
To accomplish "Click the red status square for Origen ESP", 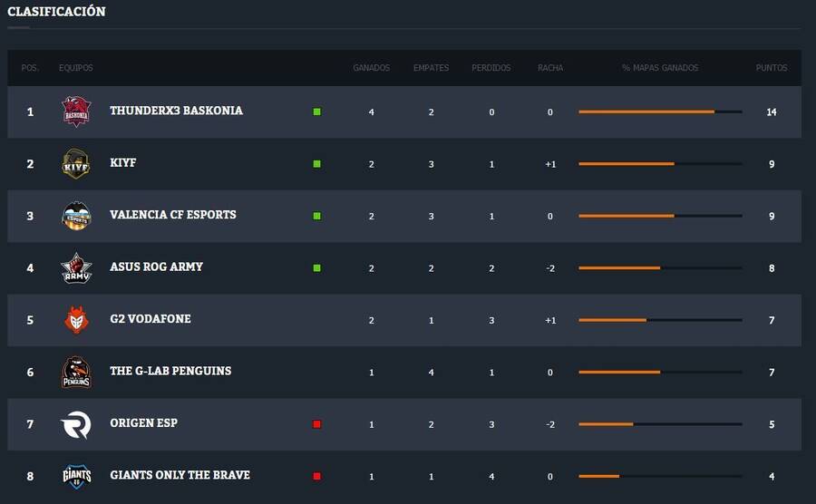I will (x=317, y=424).
